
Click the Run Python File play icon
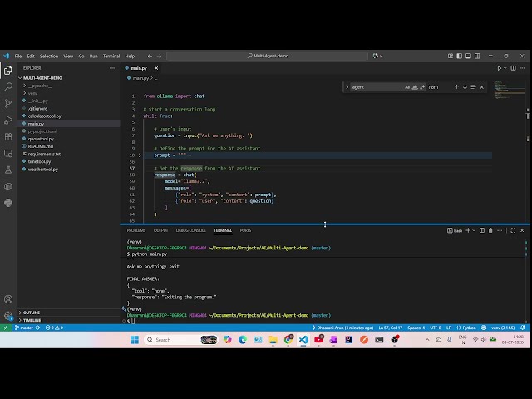click(499, 68)
